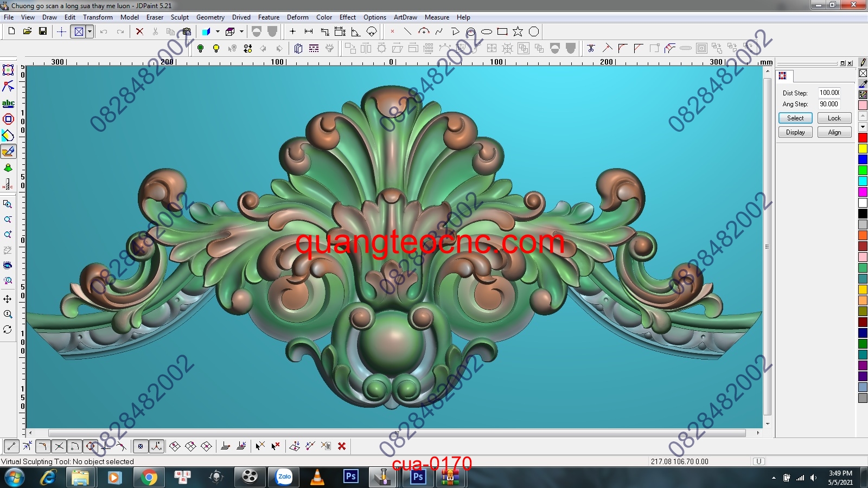Click the scissors trim icon in second toolbar row
868x488 pixels.
(x=591, y=49)
